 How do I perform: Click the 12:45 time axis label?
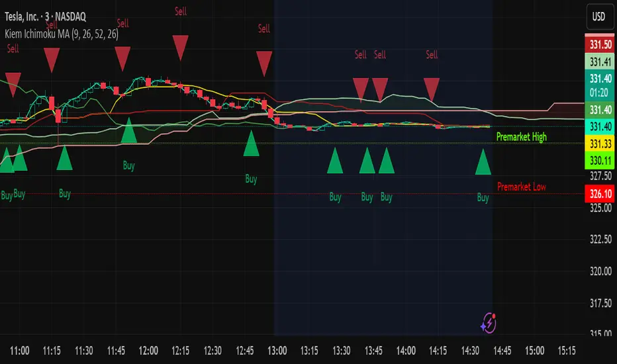245,350
